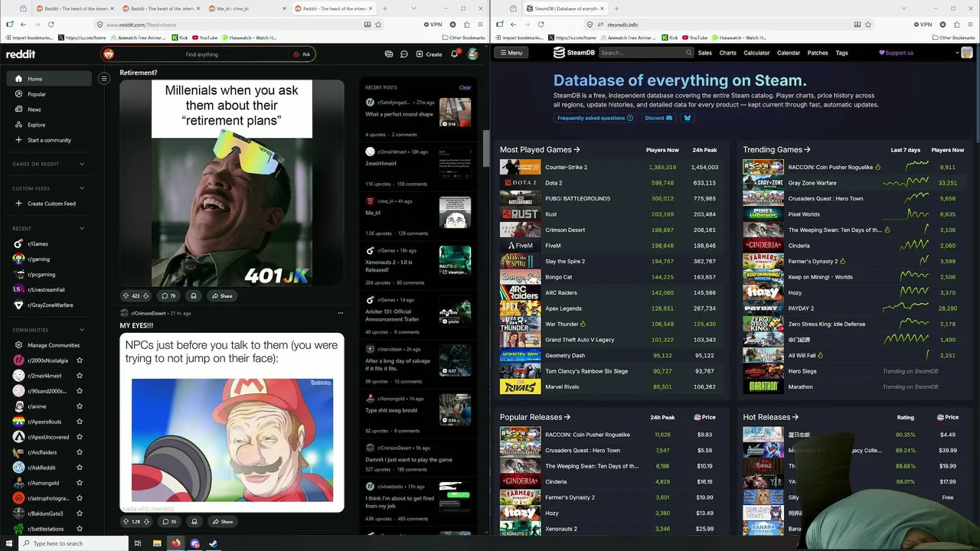Open Sales in SteamDB navigation
Viewport: 980px width, 551px height.
[705, 53]
